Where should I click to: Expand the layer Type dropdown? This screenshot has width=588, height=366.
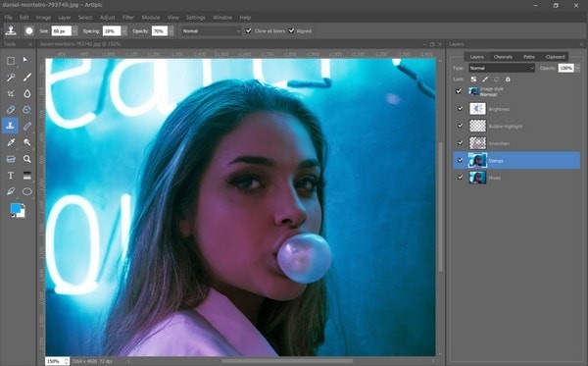[502, 68]
